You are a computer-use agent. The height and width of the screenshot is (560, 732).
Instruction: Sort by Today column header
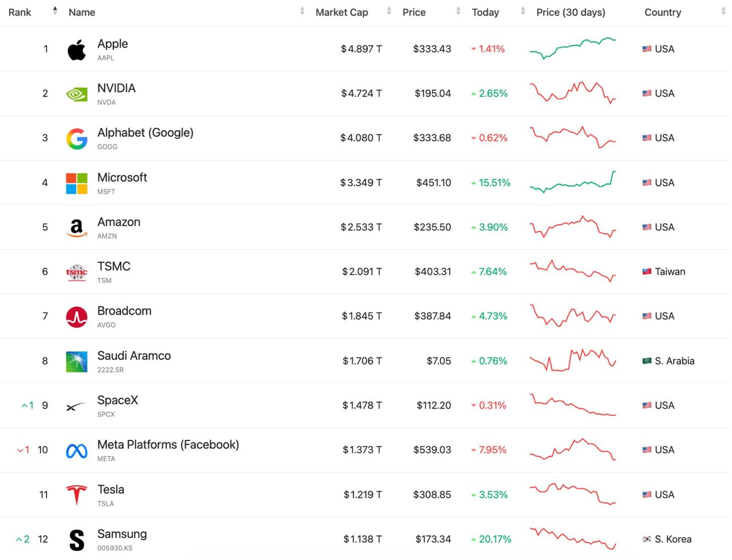[486, 12]
